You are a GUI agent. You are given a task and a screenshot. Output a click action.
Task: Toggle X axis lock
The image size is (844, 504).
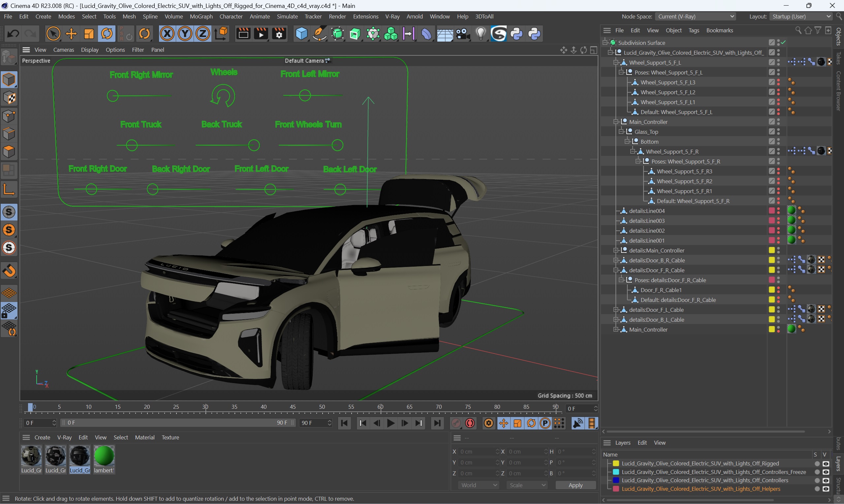(167, 34)
